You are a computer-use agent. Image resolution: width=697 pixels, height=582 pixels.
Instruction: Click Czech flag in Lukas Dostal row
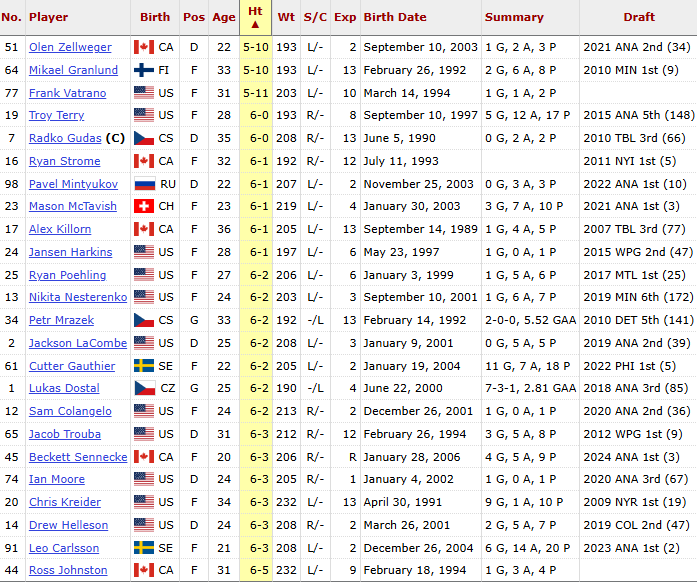145,388
